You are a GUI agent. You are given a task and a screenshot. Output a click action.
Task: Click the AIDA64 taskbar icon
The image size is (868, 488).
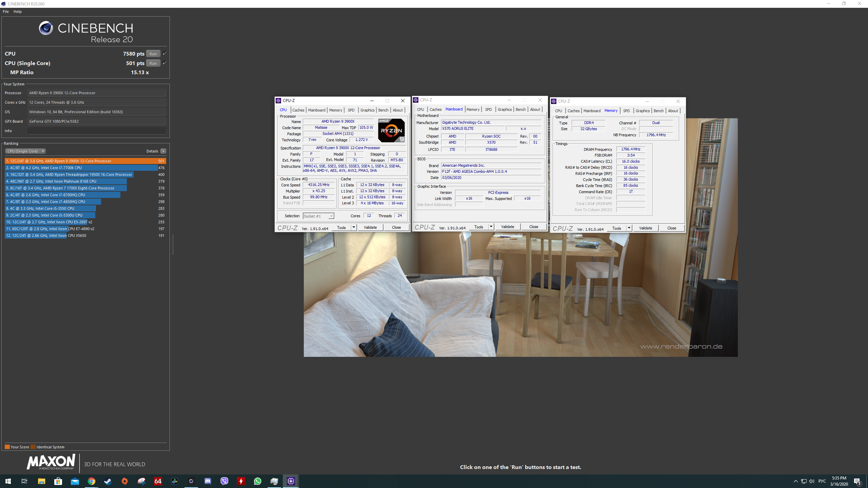pyautogui.click(x=158, y=481)
